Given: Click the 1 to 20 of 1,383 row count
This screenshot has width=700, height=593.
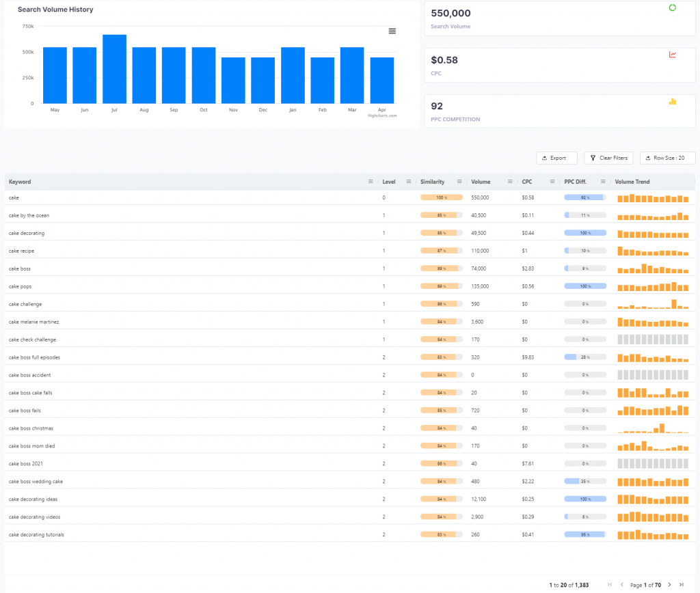Looking at the screenshot, I should [569, 585].
